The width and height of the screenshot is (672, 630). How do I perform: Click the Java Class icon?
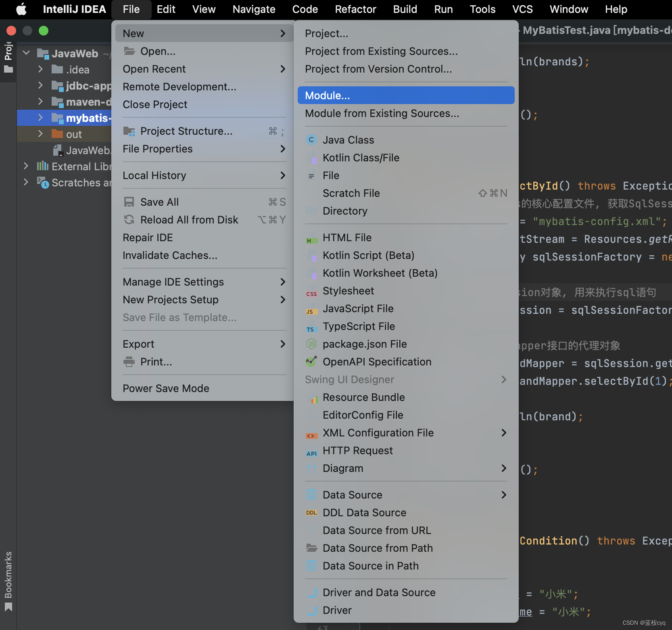click(311, 140)
